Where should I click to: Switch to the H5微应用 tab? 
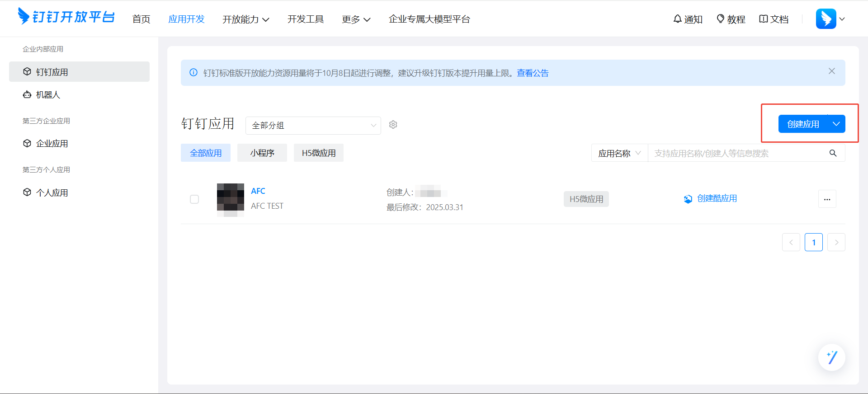(319, 153)
